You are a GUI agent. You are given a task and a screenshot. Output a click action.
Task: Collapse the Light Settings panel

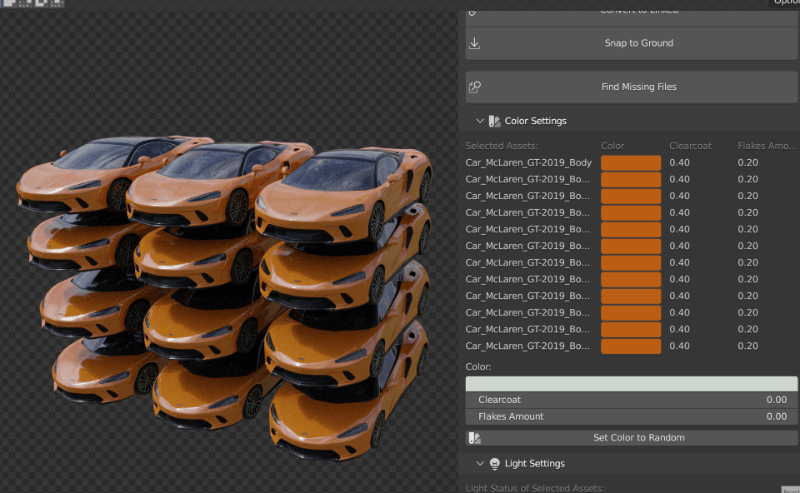click(480, 464)
